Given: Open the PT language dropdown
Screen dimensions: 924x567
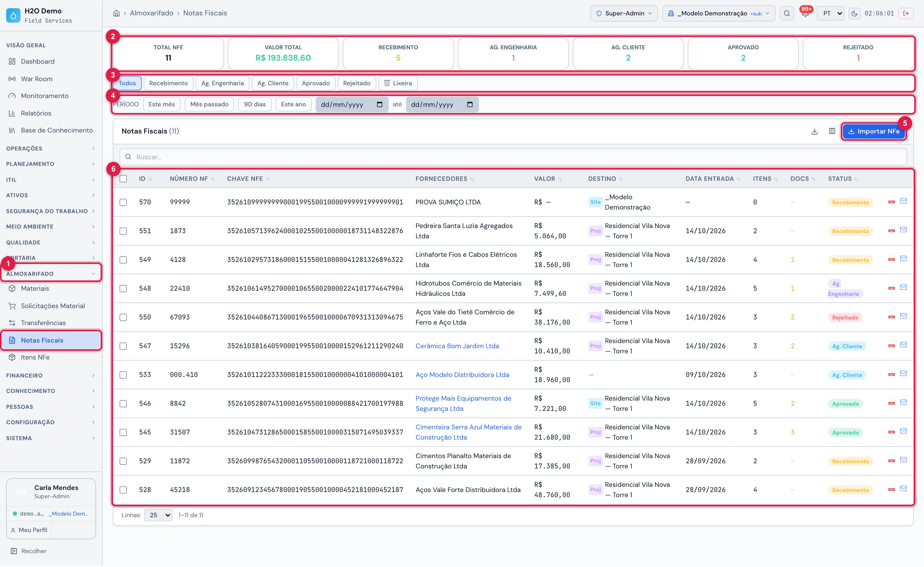Looking at the screenshot, I should [x=830, y=13].
